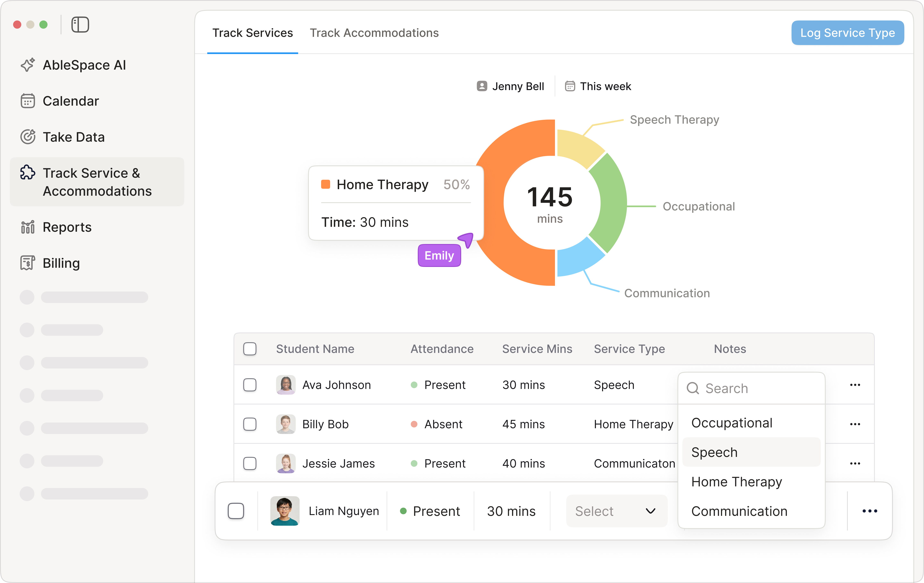Open the This week date filter
The width and height of the screenshot is (924, 583).
(598, 86)
